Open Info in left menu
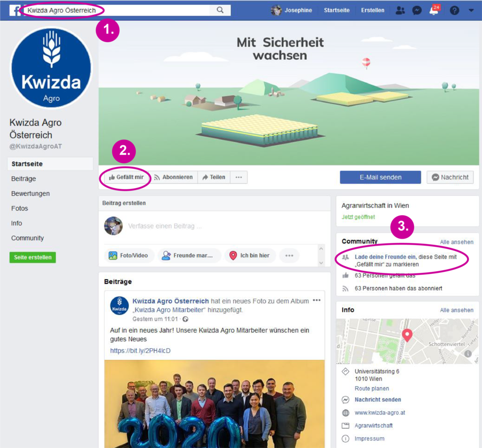Viewport: 482px width, 448px height. pyautogui.click(x=17, y=223)
